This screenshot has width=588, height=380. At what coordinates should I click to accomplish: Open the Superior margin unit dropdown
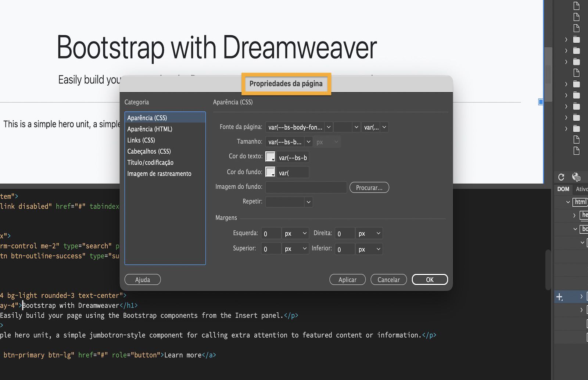295,249
